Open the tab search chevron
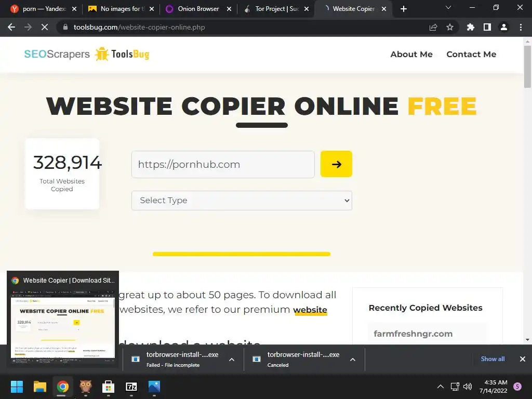 click(448, 7)
